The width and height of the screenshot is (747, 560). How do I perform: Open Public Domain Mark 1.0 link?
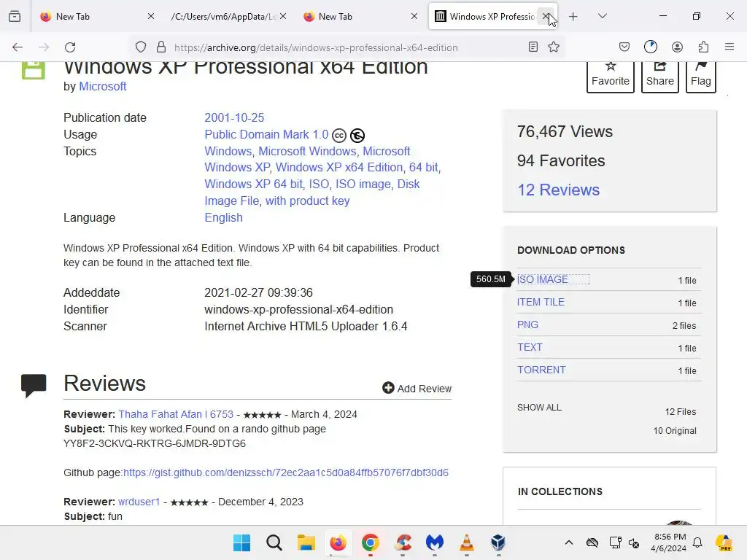(266, 135)
